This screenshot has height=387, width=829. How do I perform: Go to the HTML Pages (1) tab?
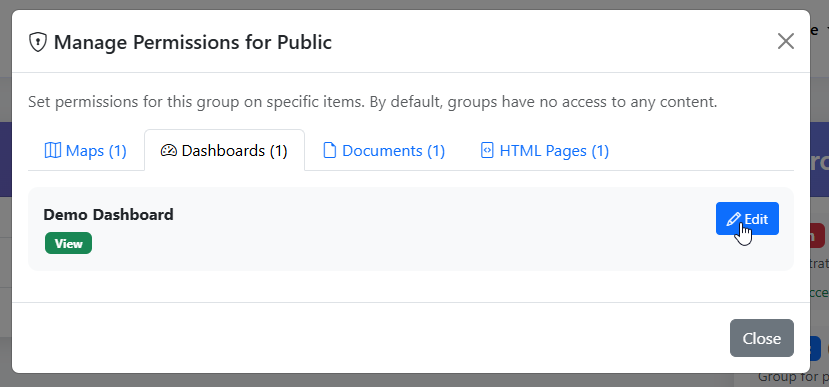tap(545, 151)
